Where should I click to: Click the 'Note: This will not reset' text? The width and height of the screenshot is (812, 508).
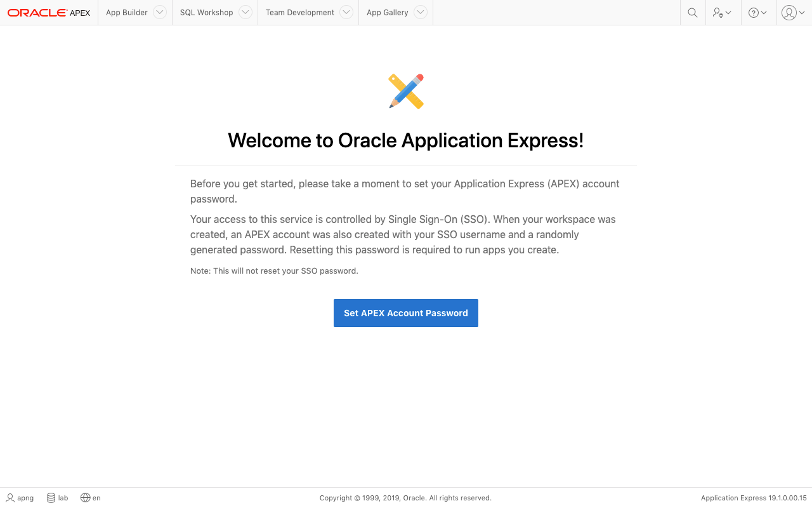(x=274, y=271)
